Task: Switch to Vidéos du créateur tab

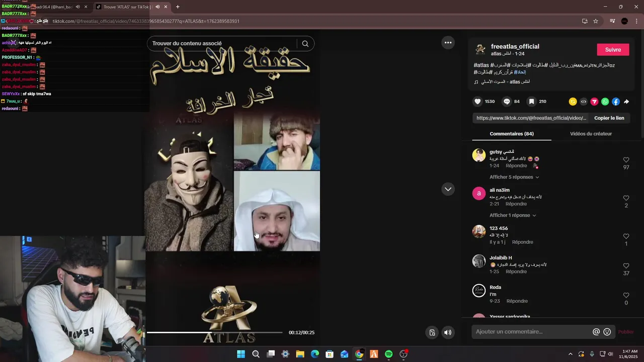Action: pyautogui.click(x=591, y=134)
